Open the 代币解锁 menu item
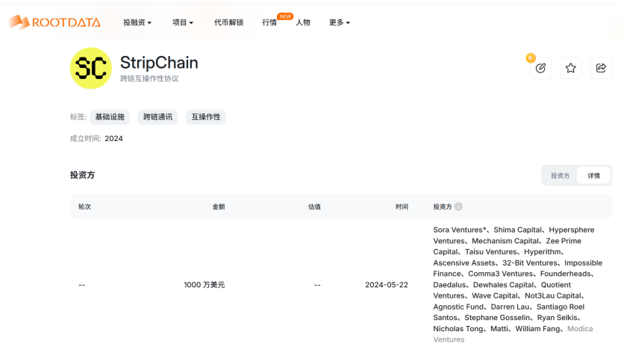Screen dimensions: 621x364 228,22
